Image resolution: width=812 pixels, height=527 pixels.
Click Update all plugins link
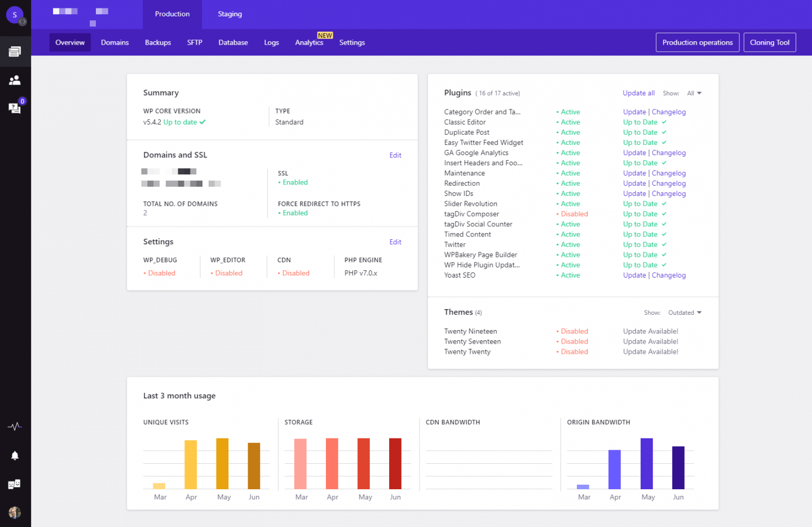(x=638, y=93)
